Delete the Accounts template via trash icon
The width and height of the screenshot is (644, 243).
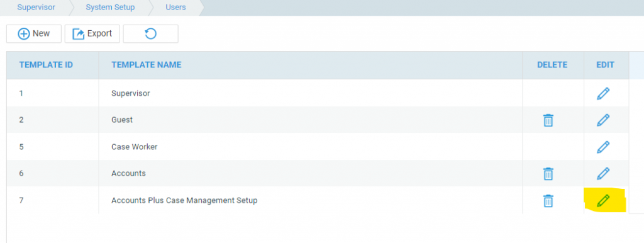548,174
